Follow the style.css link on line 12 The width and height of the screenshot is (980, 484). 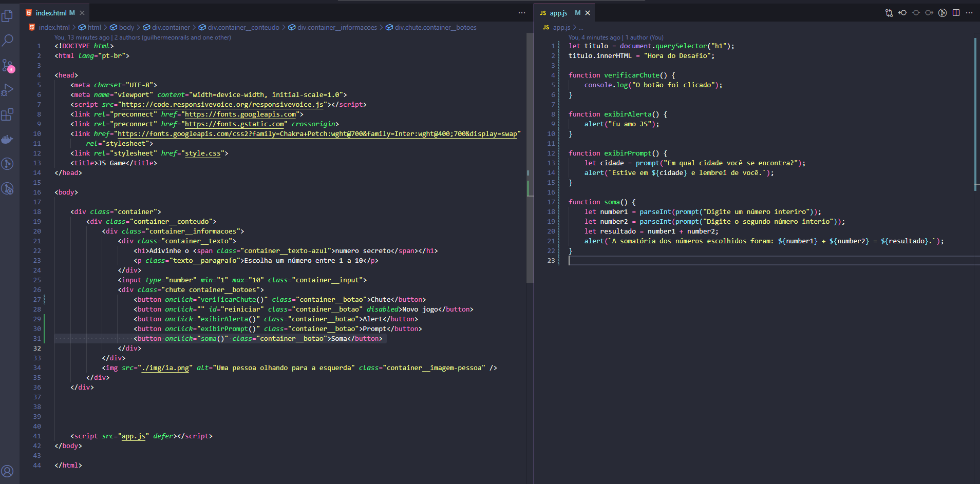click(202, 153)
